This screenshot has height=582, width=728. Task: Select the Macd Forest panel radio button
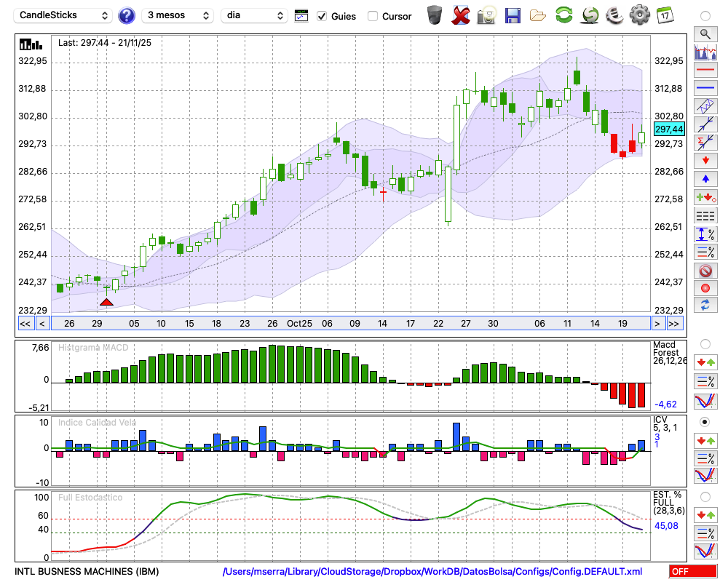705,343
